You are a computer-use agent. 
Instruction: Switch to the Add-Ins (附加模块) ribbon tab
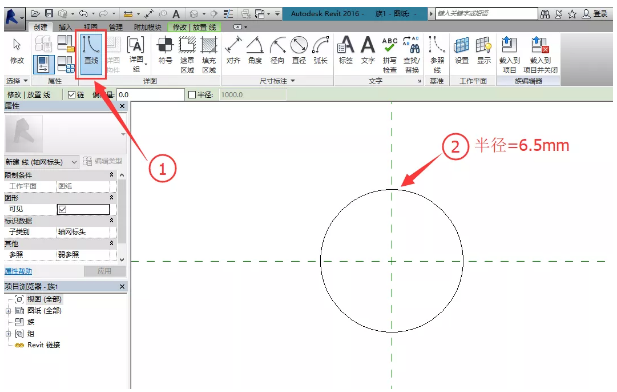pyautogui.click(x=148, y=27)
